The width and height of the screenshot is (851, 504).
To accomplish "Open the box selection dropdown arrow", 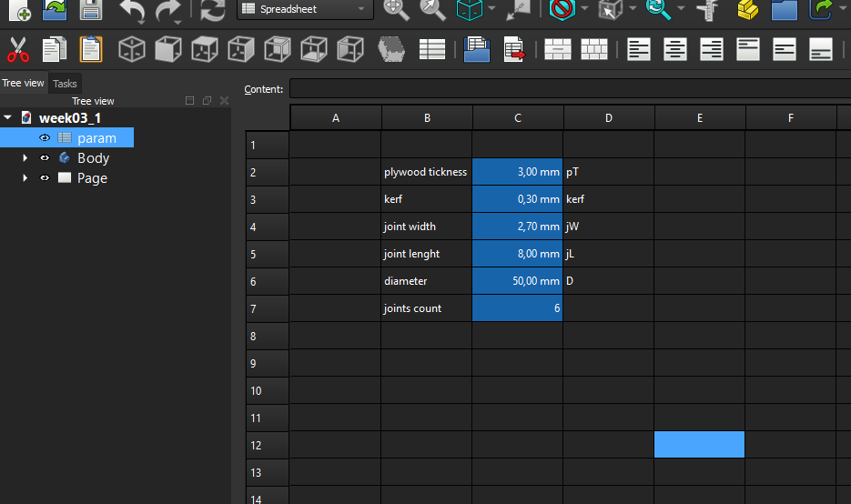I will [633, 9].
